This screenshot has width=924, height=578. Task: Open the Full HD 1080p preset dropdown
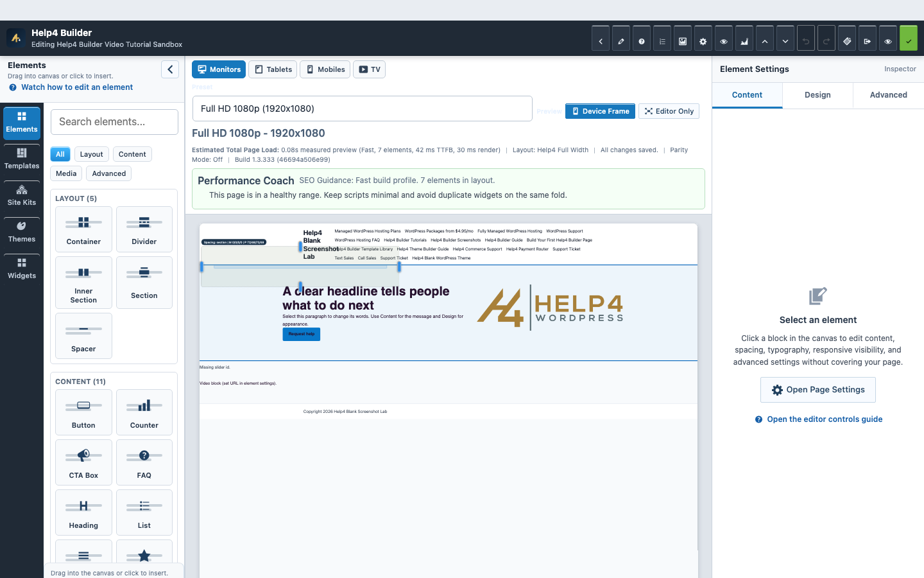363,109
